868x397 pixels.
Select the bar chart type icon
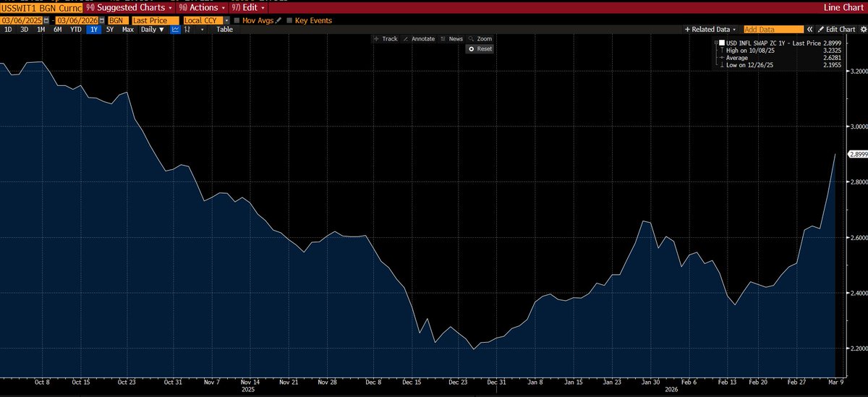click(x=187, y=29)
